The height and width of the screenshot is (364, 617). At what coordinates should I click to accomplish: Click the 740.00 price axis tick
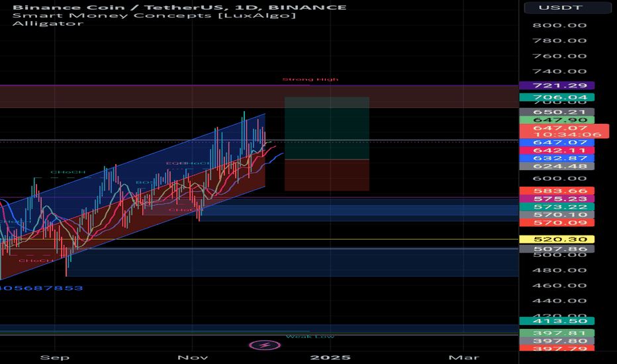click(x=559, y=71)
